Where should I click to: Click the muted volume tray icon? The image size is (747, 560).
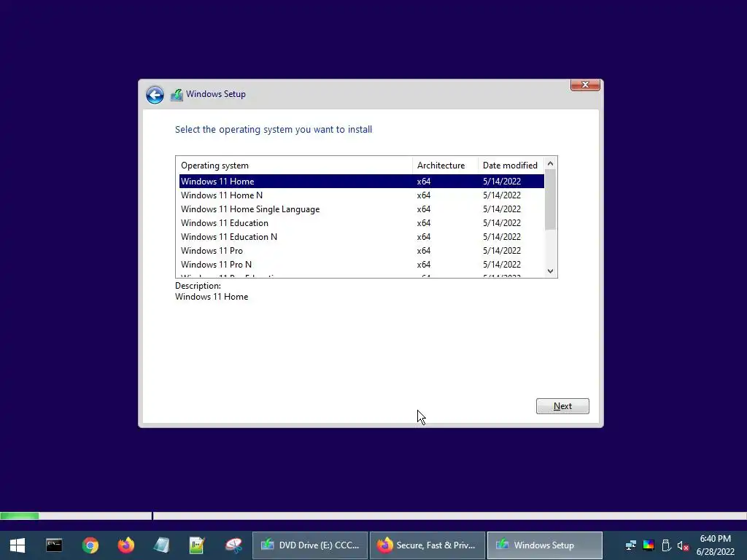coord(683,545)
